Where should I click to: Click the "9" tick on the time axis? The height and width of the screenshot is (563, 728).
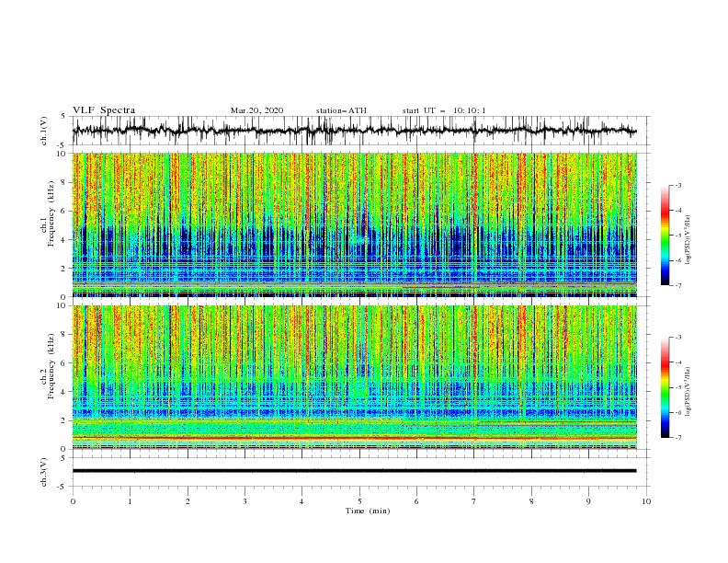(x=588, y=501)
